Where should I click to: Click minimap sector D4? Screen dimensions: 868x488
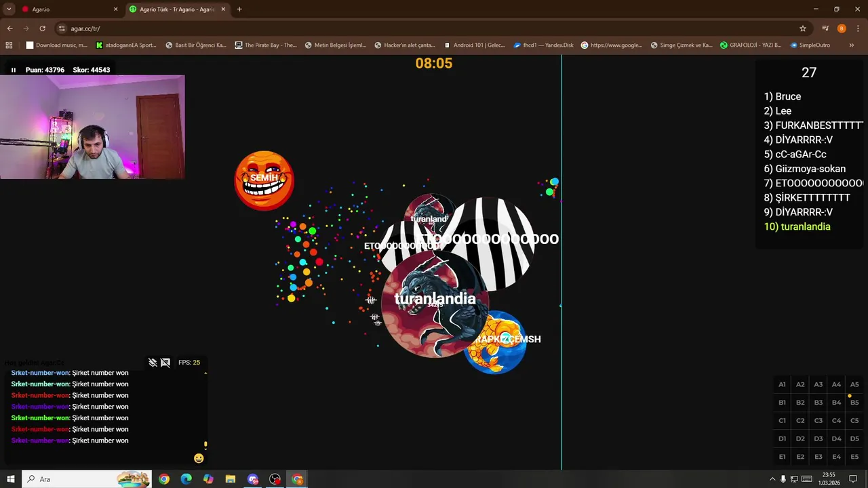tap(836, 439)
